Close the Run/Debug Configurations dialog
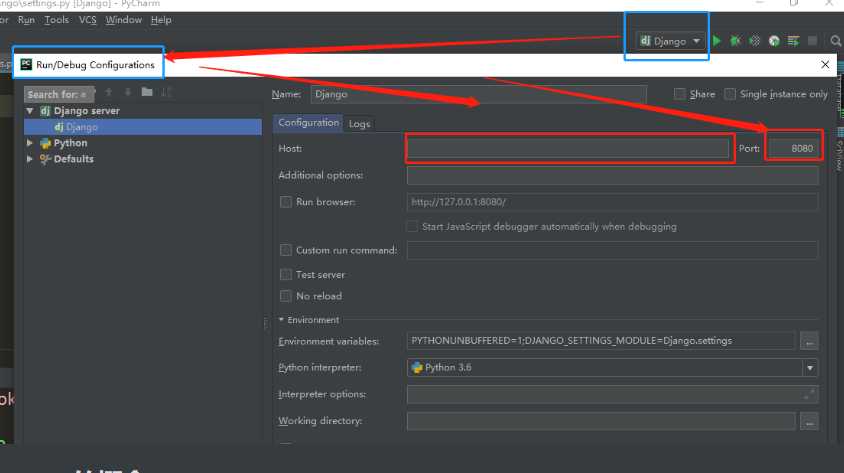Image resolution: width=844 pixels, height=473 pixels. pyautogui.click(x=825, y=65)
